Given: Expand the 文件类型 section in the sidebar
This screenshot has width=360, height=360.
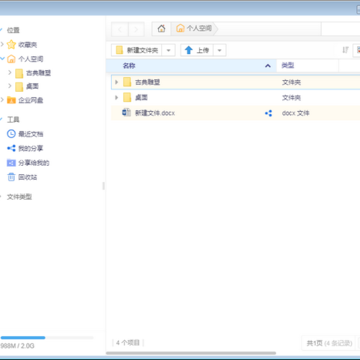Looking at the screenshot, I should pos(2,197).
